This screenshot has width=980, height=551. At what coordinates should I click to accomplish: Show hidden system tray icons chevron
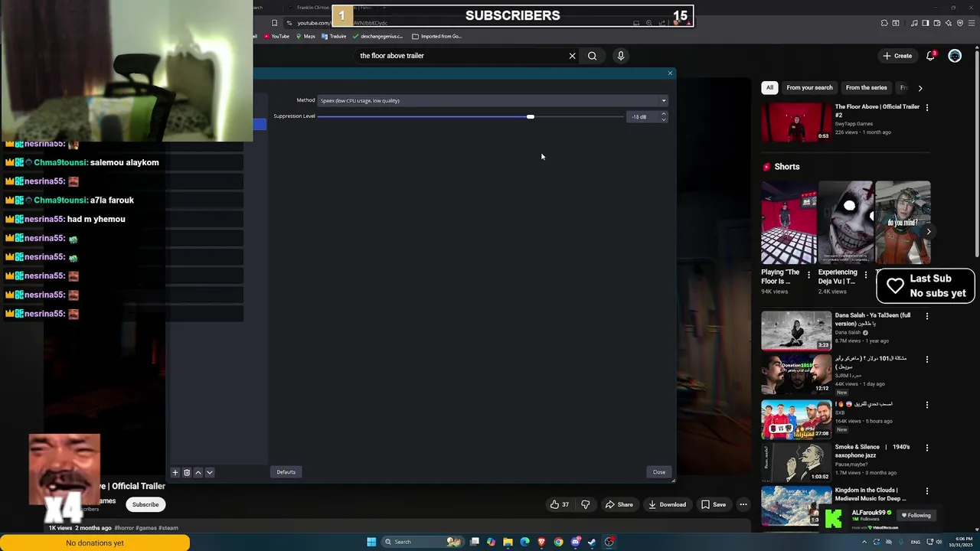point(864,542)
